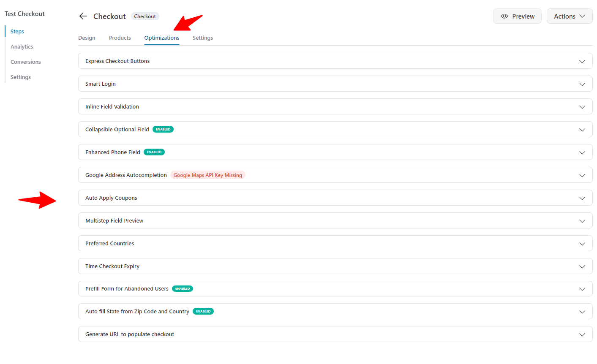Click ENABLED badge on Enhanced Phone Field
Viewport: 597px width, 364px height.
coord(154,152)
